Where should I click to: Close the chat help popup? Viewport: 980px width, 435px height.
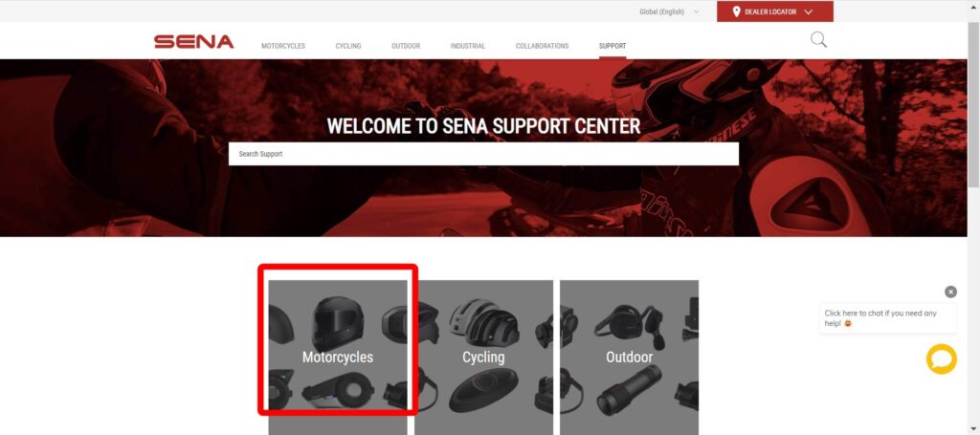coord(950,292)
